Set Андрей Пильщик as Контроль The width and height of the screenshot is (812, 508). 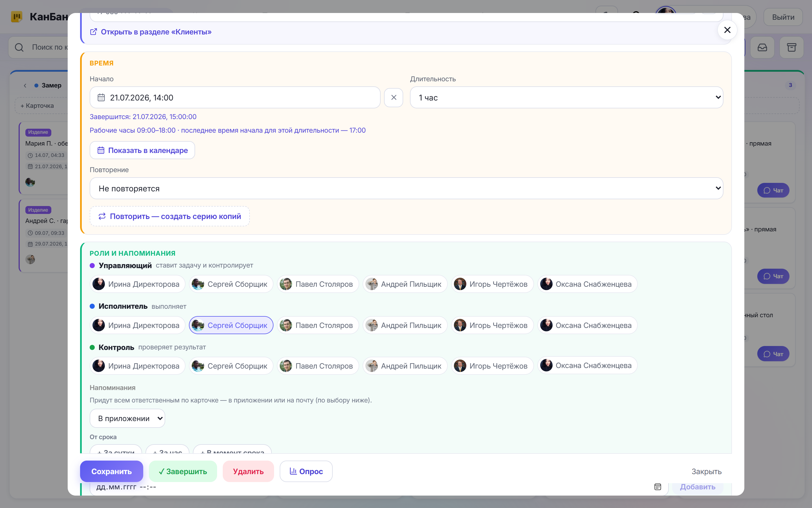pos(405,366)
